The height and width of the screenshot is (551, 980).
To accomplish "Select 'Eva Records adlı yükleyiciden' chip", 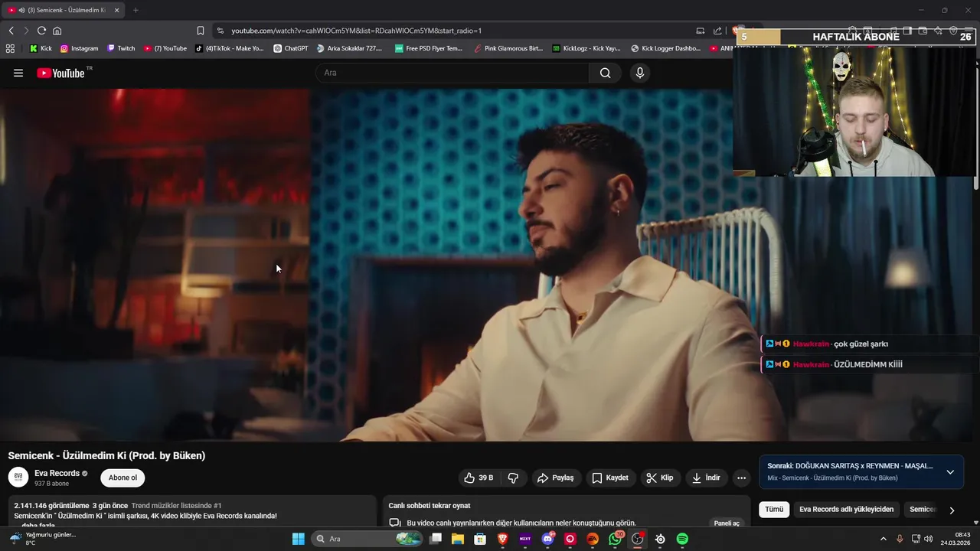I will 846,509.
